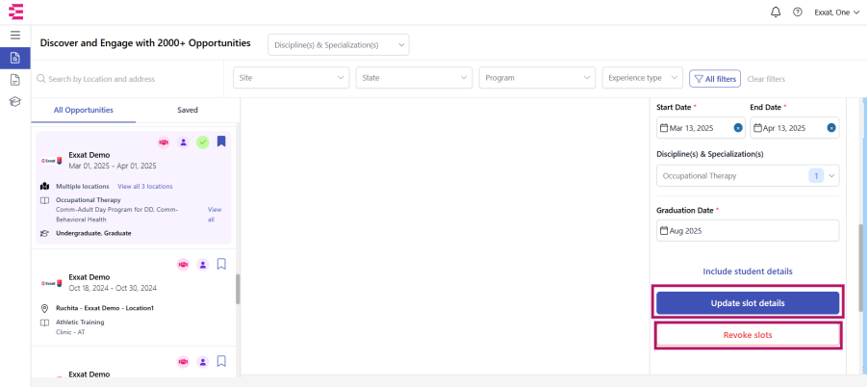Viewport: 868px width, 387px height.
Task: Open the opportunity search sidebar icon
Action: (x=15, y=58)
